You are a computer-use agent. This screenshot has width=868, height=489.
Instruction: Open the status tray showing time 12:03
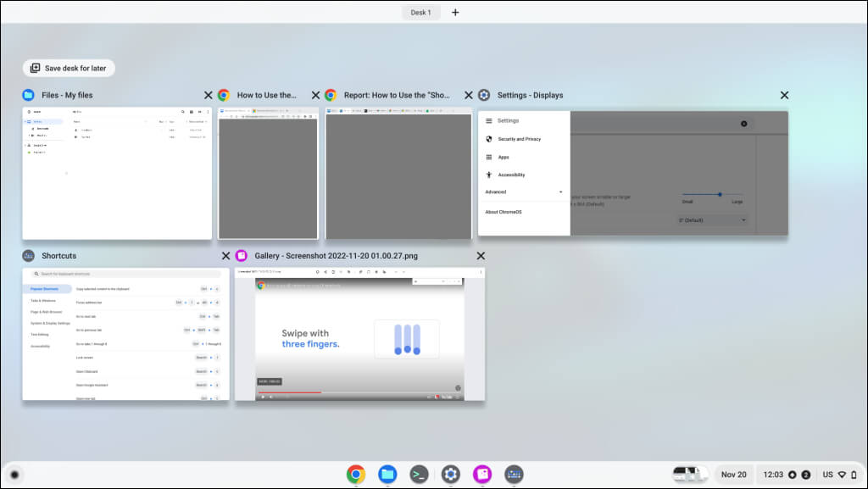[783, 475]
